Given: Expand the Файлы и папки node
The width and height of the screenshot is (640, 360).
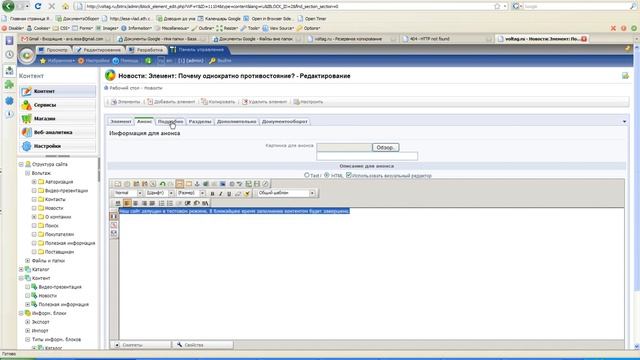Looking at the screenshot, I should [x=28, y=261].
